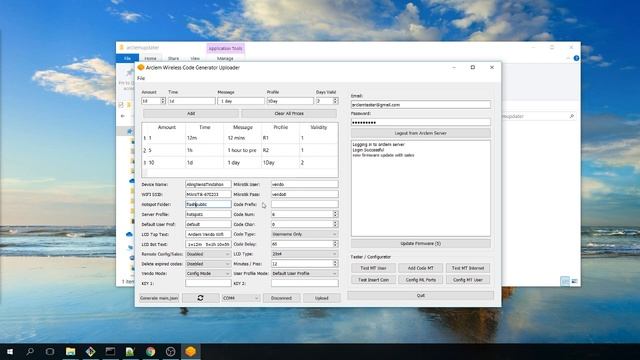Open the COM port dropdown
The image size is (640, 360).
[x=240, y=298]
